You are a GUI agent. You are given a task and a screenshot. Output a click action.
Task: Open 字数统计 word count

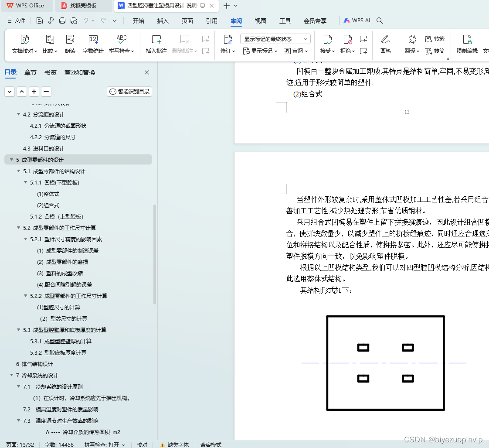(93, 44)
